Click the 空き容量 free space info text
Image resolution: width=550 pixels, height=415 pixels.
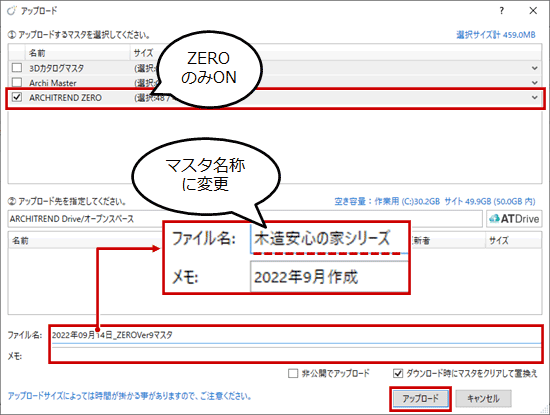(x=435, y=201)
